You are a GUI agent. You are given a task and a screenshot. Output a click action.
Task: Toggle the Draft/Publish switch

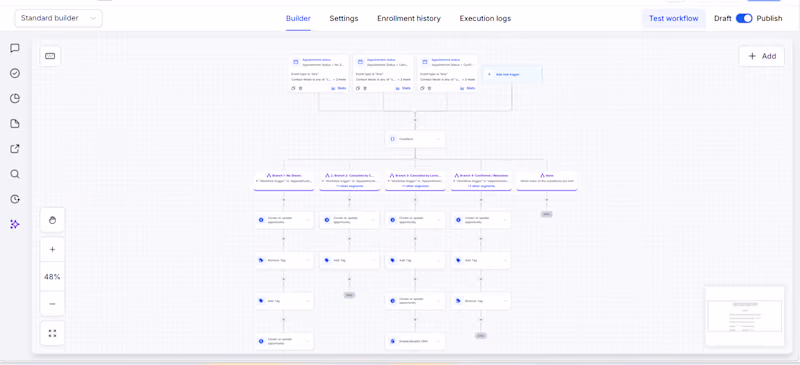coord(744,18)
